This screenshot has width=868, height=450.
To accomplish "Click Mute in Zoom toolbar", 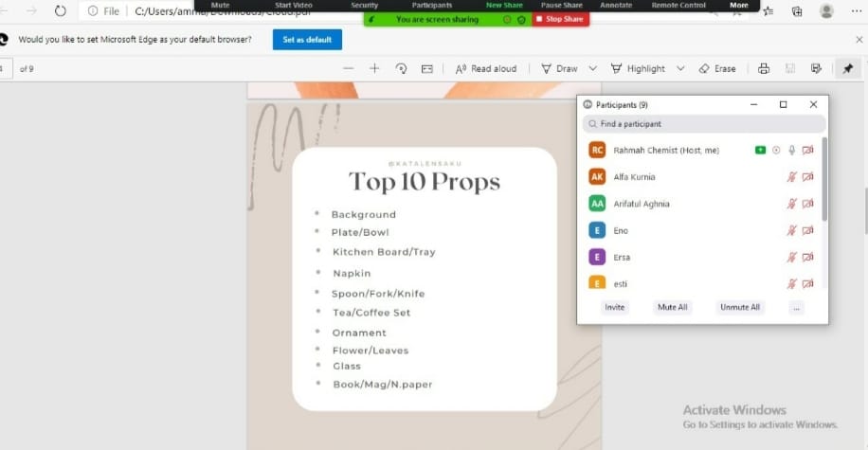I will pyautogui.click(x=221, y=5).
